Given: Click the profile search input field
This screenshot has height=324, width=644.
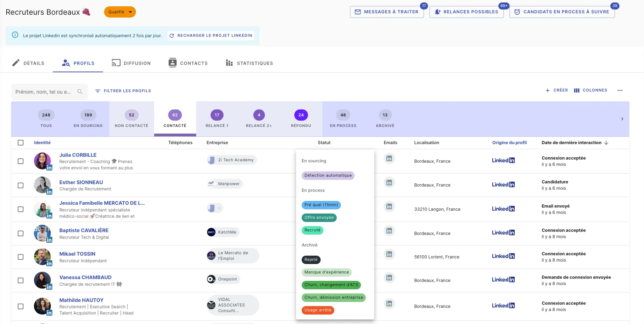Looking at the screenshot, I should point(46,92).
